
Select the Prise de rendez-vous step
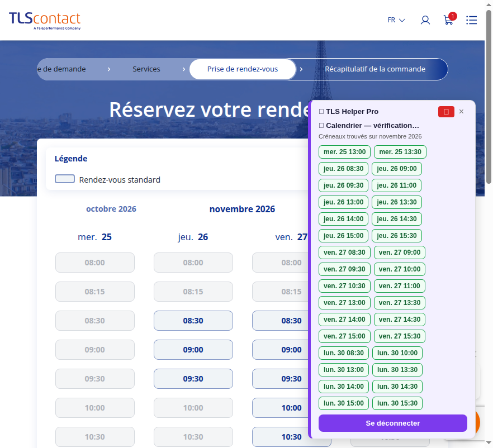tap(243, 69)
